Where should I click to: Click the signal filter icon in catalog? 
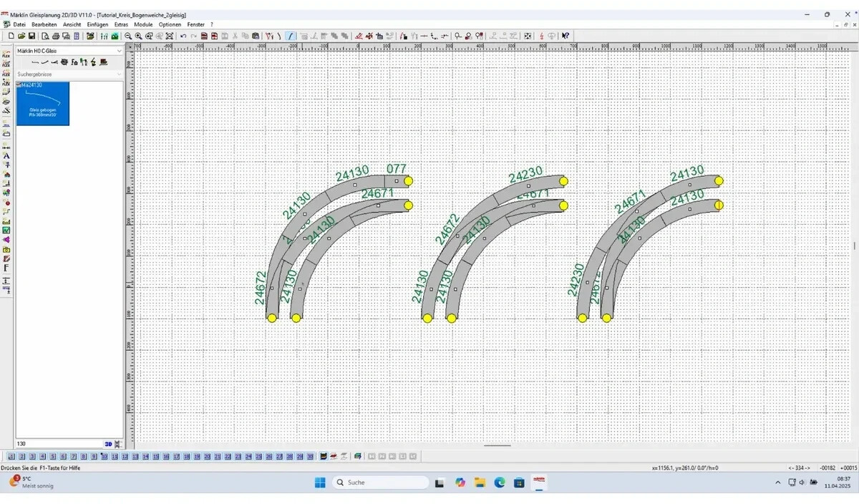pos(84,62)
